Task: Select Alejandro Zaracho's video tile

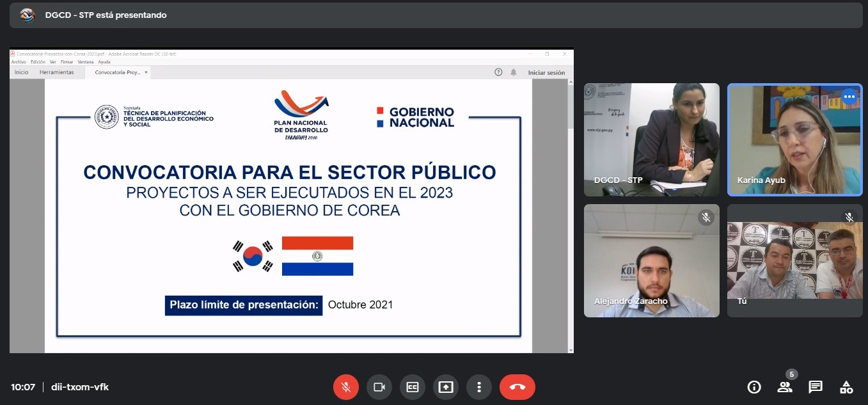Action: click(x=652, y=260)
